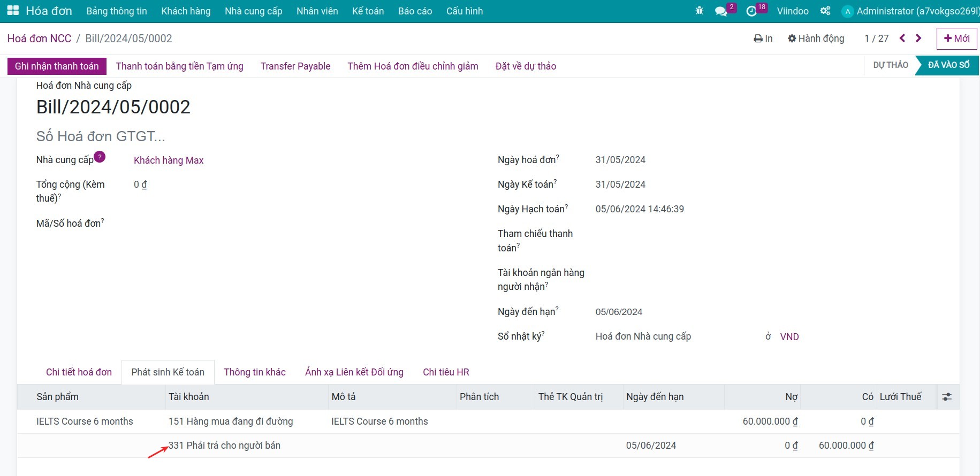
Task: Click the Transfer Payable button
Action: click(295, 66)
